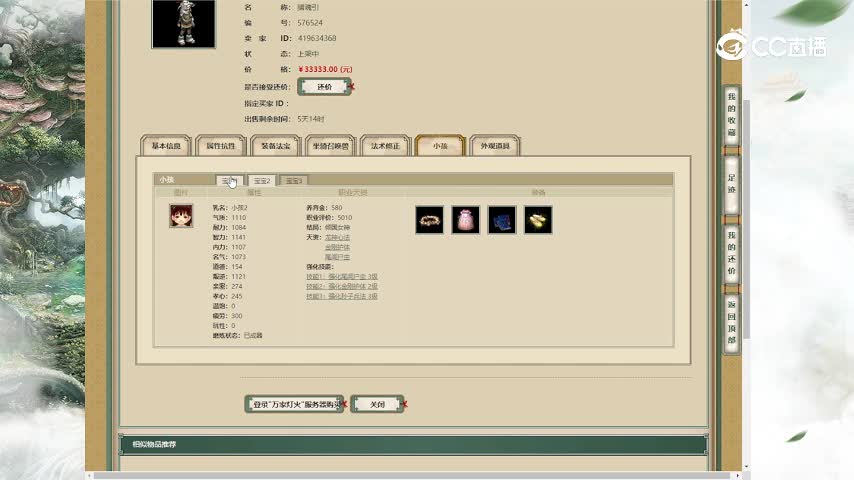Click the horizontal scrollbar at the bottom

pos(412,476)
